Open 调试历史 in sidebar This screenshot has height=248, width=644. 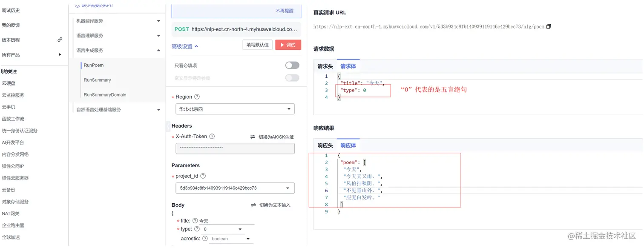11,10
